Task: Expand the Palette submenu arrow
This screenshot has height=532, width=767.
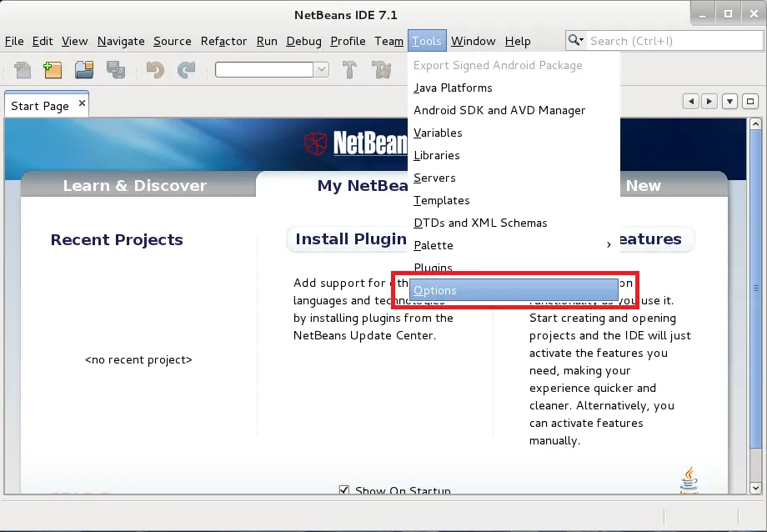Action: click(x=609, y=244)
